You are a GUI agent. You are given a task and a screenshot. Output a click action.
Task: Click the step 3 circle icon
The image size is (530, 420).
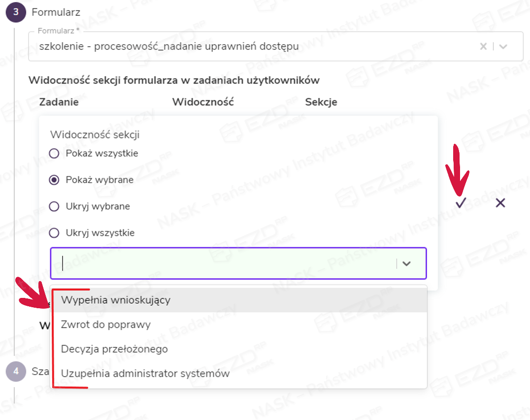click(x=16, y=12)
